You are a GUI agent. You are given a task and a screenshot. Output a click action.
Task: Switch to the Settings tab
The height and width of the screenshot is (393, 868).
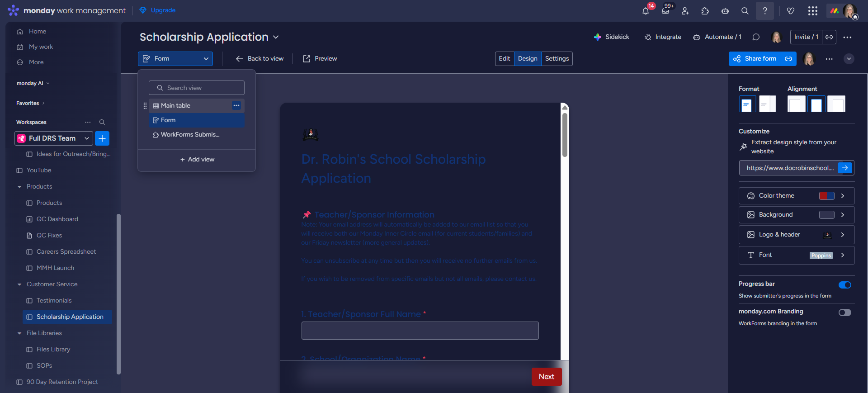point(557,59)
